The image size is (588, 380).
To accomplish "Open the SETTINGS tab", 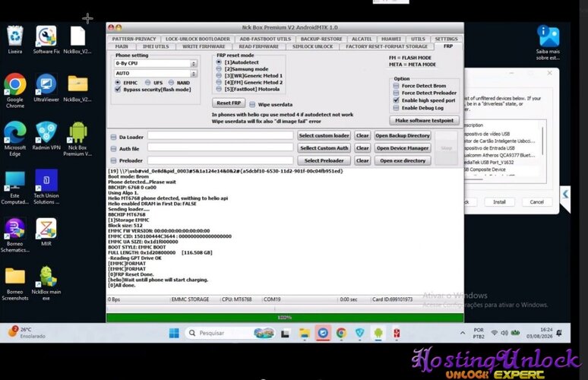I will tap(446, 39).
